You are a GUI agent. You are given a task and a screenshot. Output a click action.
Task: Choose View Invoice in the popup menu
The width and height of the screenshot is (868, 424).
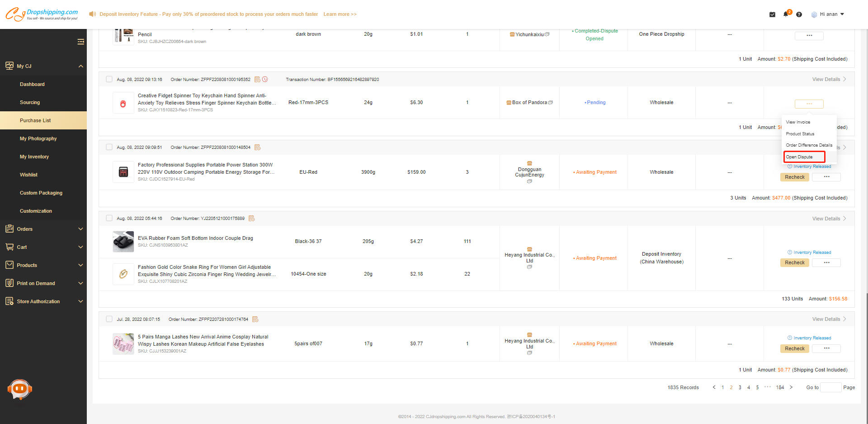point(798,122)
